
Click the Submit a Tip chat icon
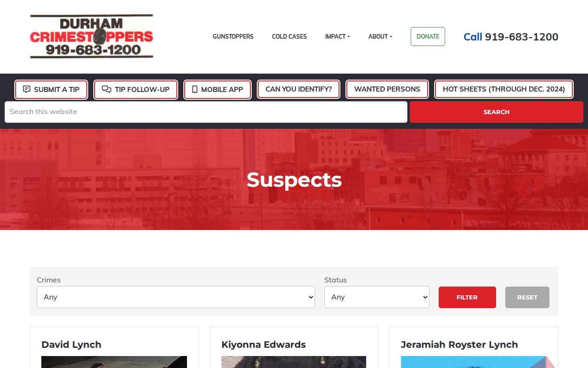pos(27,89)
